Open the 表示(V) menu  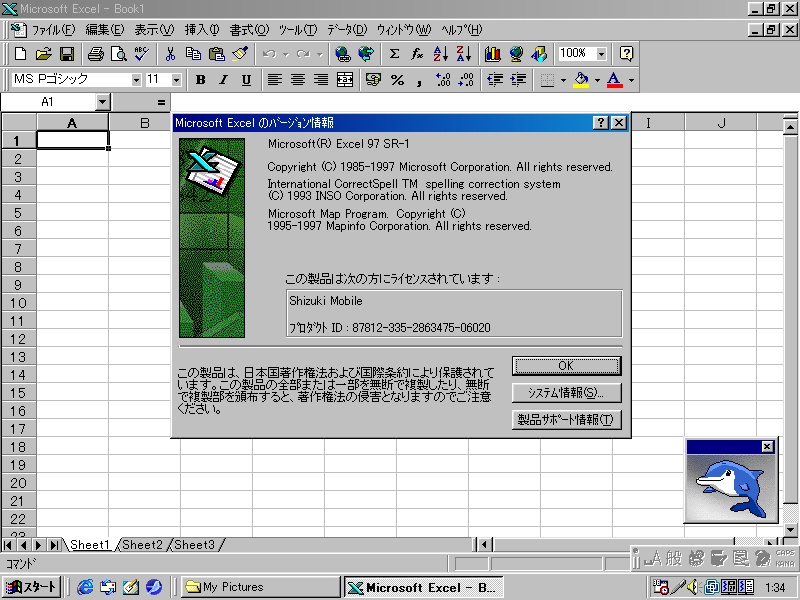(154, 30)
